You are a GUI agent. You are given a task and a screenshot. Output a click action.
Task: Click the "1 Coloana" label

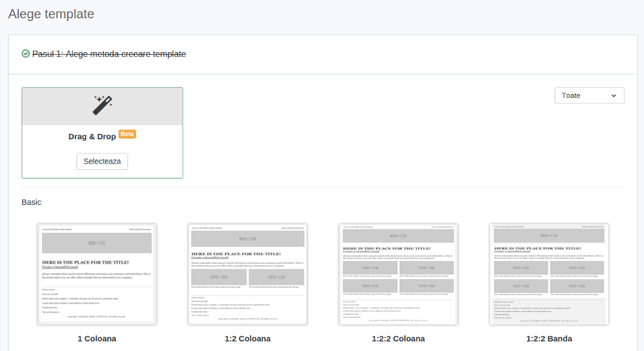97,339
